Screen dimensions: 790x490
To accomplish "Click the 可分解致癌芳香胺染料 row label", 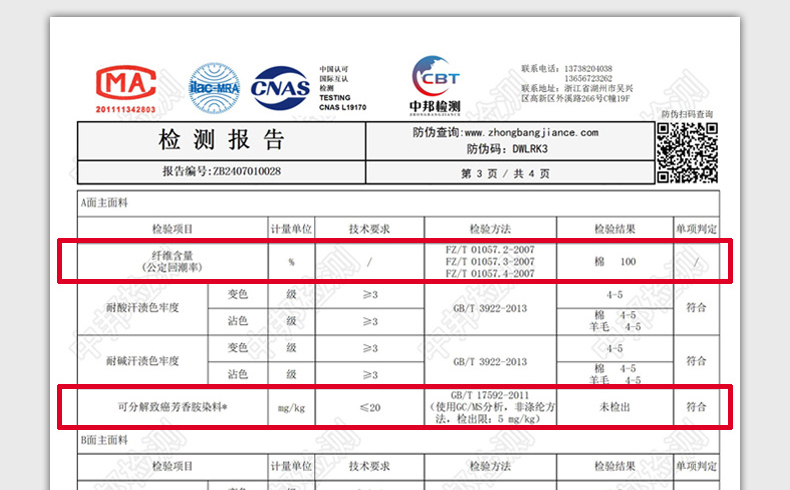I will 172,407.
